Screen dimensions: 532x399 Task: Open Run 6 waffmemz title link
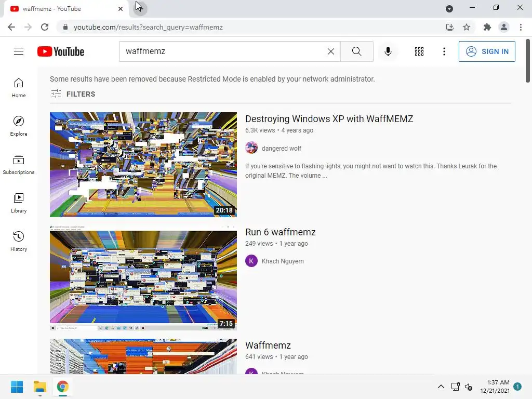280,232
